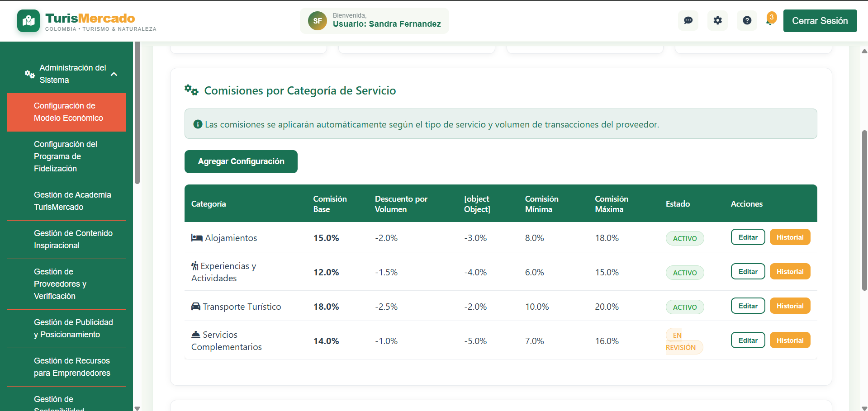The height and width of the screenshot is (411, 868).
Task: Click the ACTIVO badge for Transporte Turístico
Action: click(x=684, y=307)
